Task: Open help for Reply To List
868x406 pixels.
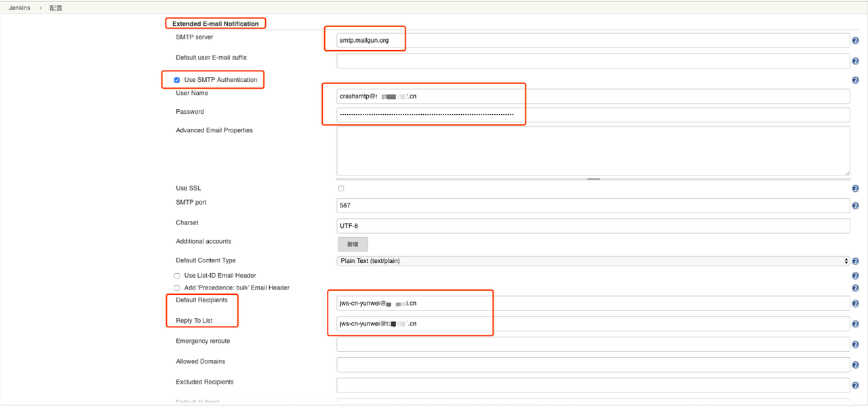Action: pos(855,324)
